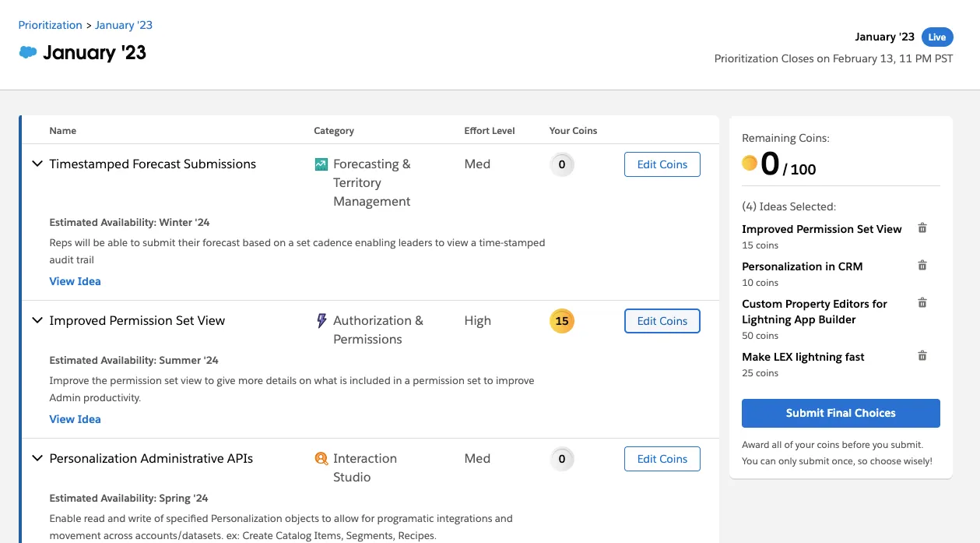Click the Category column header
The height and width of the screenshot is (543, 980).
pyautogui.click(x=334, y=131)
